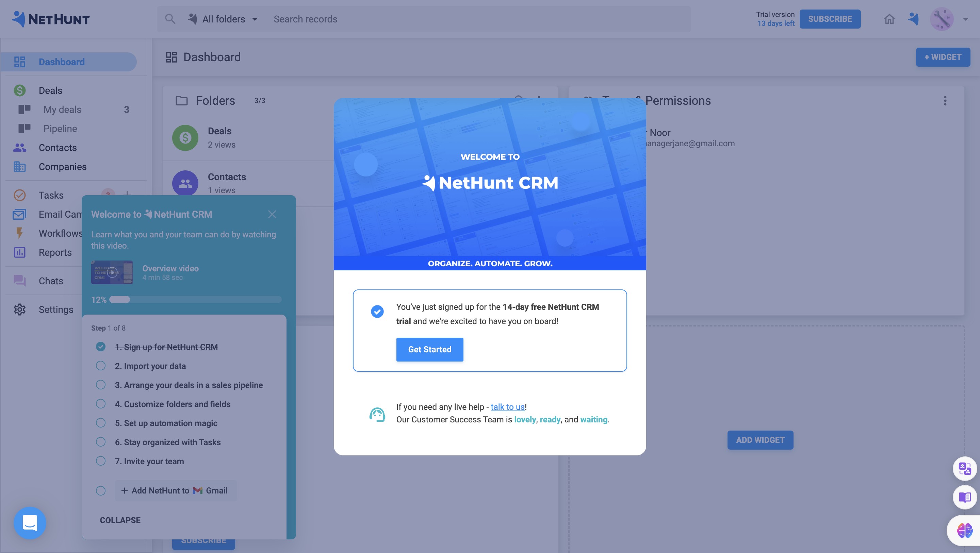Select Pipeline view under Deals

point(60,129)
